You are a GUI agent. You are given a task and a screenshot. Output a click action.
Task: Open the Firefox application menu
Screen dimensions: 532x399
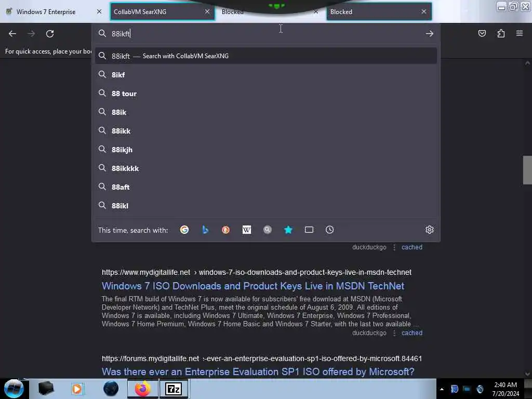(x=520, y=33)
